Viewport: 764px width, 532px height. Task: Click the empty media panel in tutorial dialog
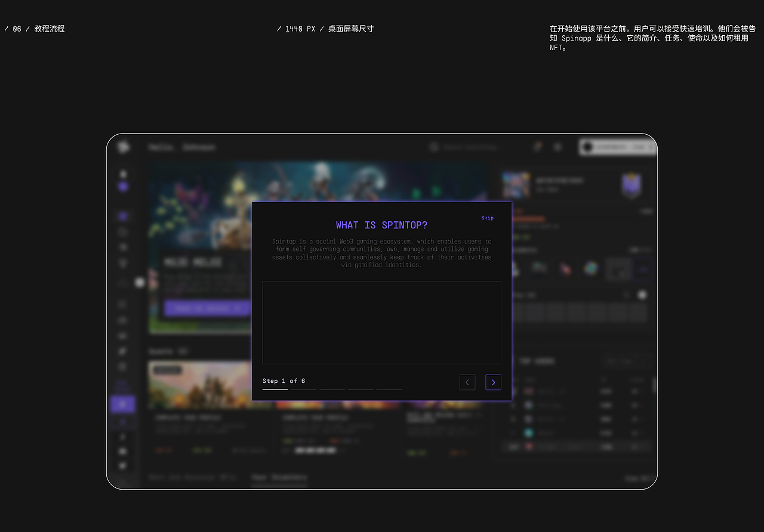point(381,323)
